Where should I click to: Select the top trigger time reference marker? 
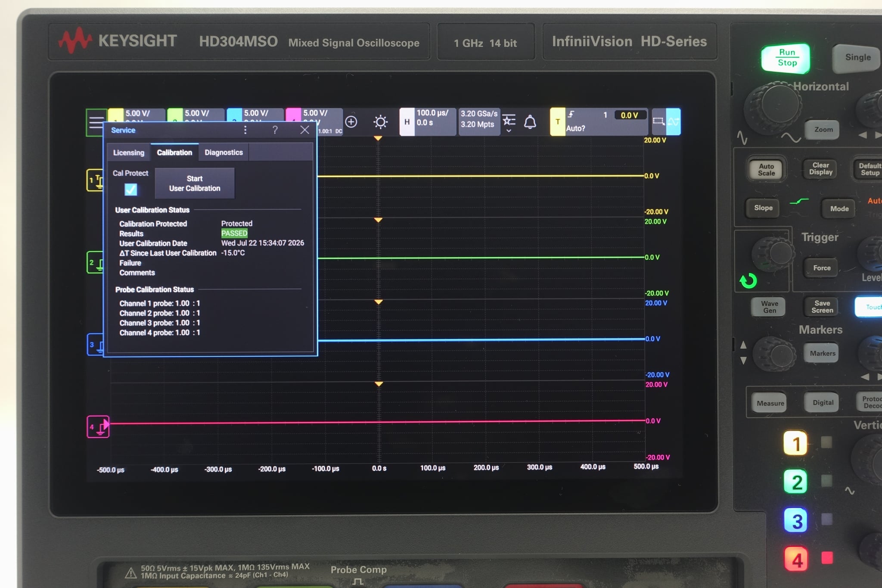(378, 138)
